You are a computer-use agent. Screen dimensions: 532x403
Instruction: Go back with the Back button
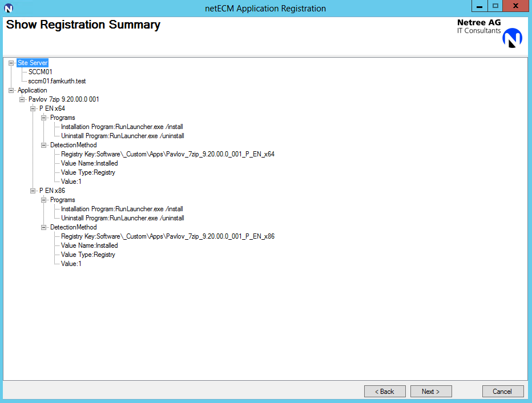pyautogui.click(x=385, y=391)
